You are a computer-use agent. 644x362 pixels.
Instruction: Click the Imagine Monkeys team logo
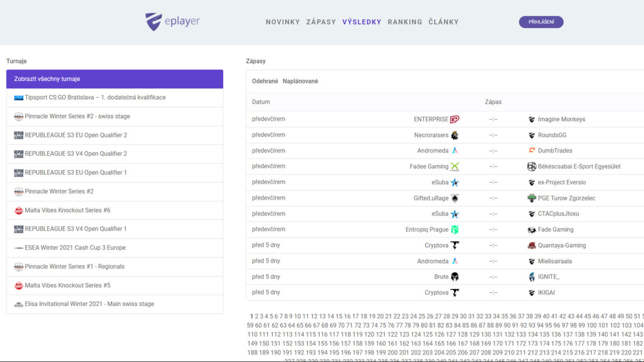pyautogui.click(x=532, y=119)
